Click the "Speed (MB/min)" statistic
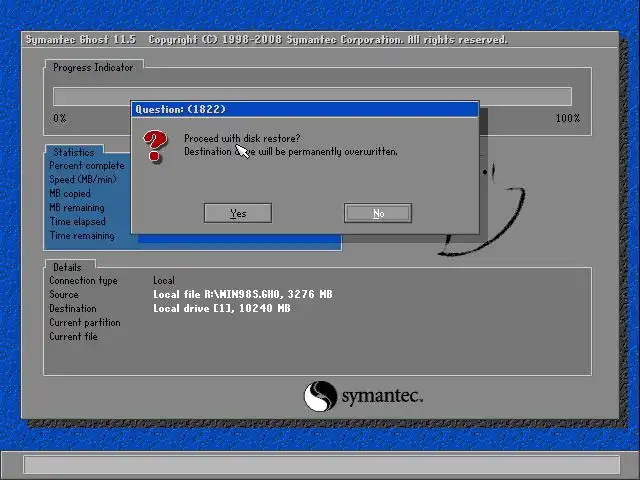This screenshot has height=480, width=640. click(83, 180)
